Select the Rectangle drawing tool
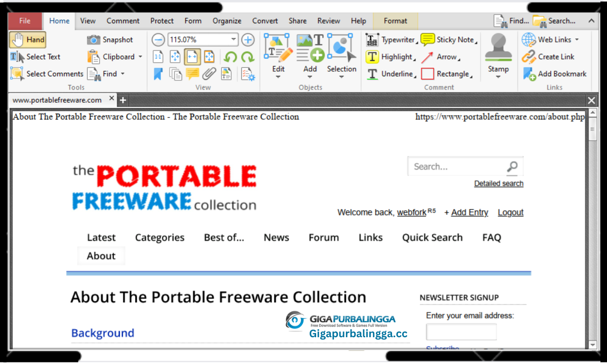607x364 pixels. [447, 74]
